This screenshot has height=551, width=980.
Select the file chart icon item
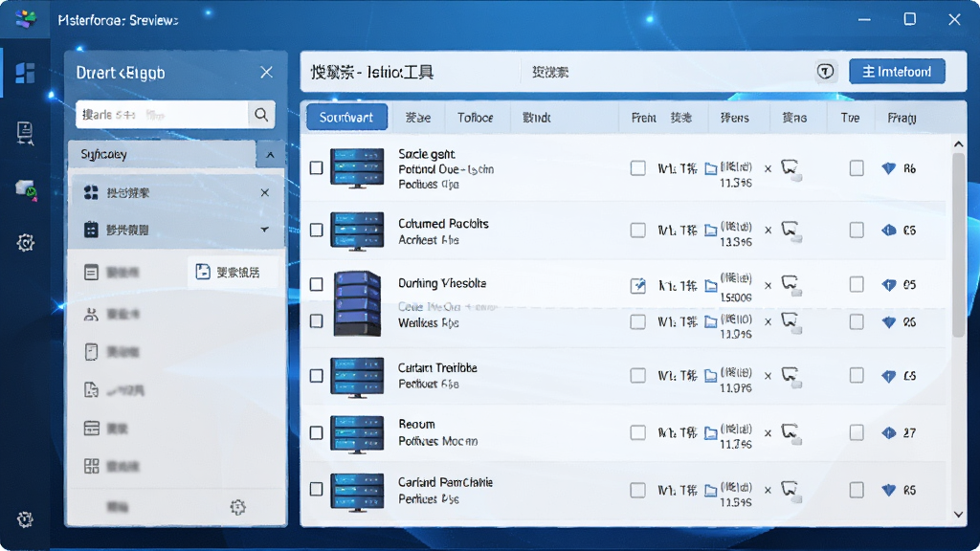pos(91,390)
